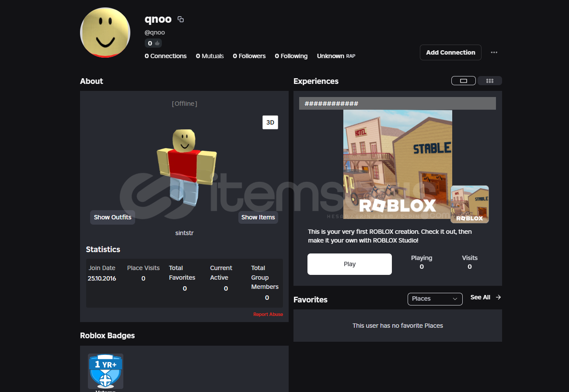Report Abuse on this profile
The height and width of the screenshot is (392, 569).
[268, 314]
